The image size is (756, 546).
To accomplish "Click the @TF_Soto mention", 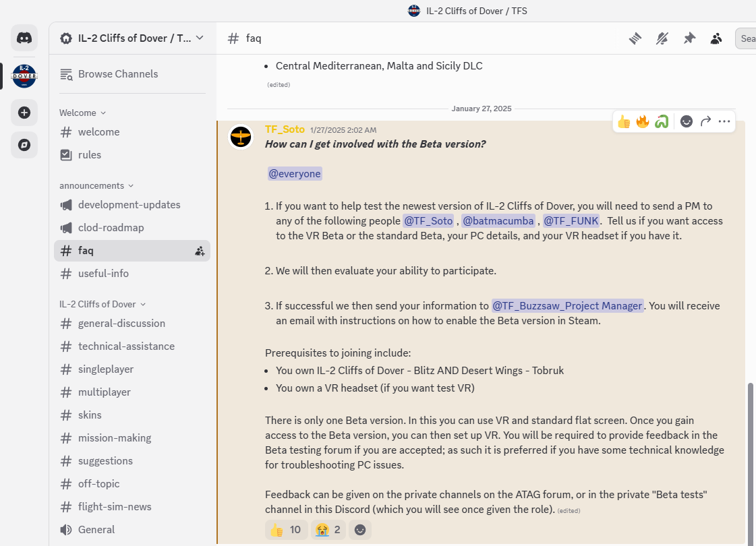I will 429,220.
